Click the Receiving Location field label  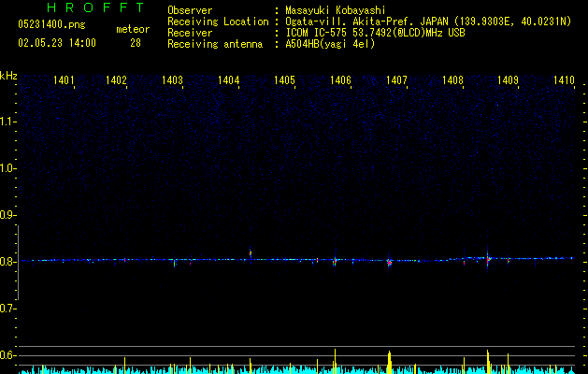218,22
